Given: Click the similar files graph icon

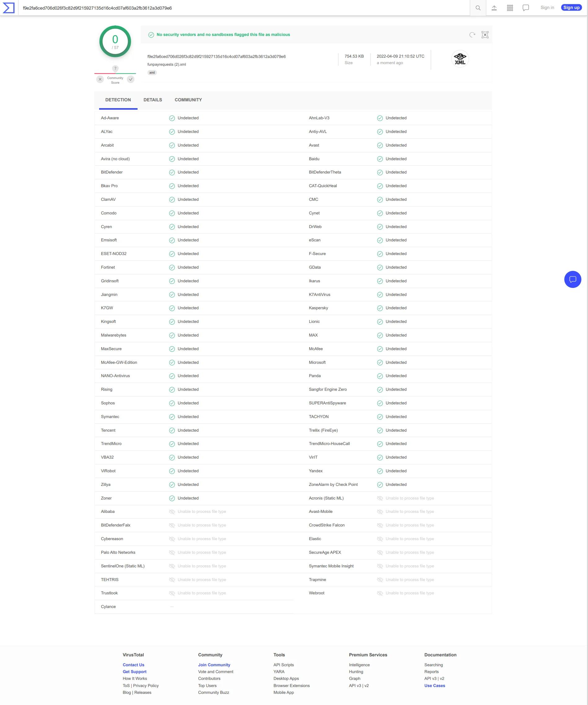Looking at the screenshot, I should (x=485, y=35).
